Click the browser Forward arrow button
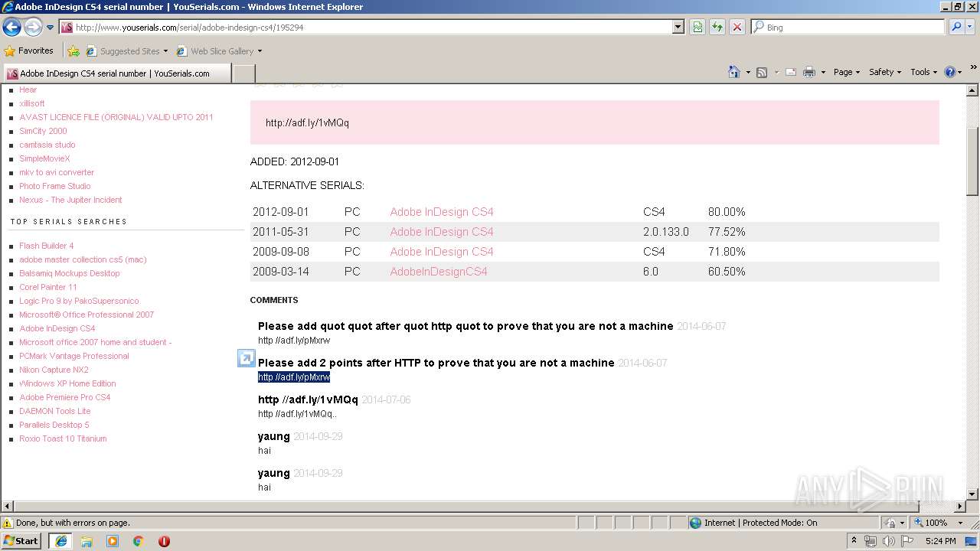 point(33,27)
